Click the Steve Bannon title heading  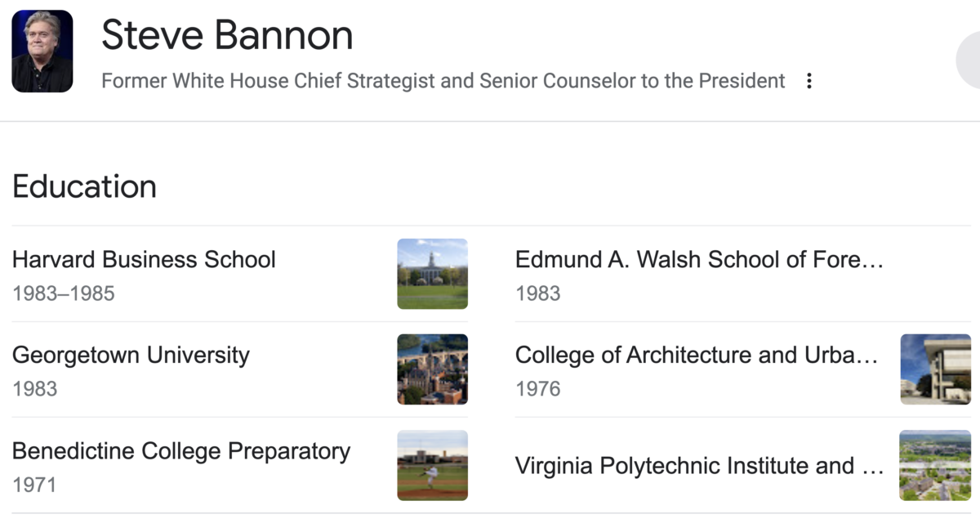[227, 35]
